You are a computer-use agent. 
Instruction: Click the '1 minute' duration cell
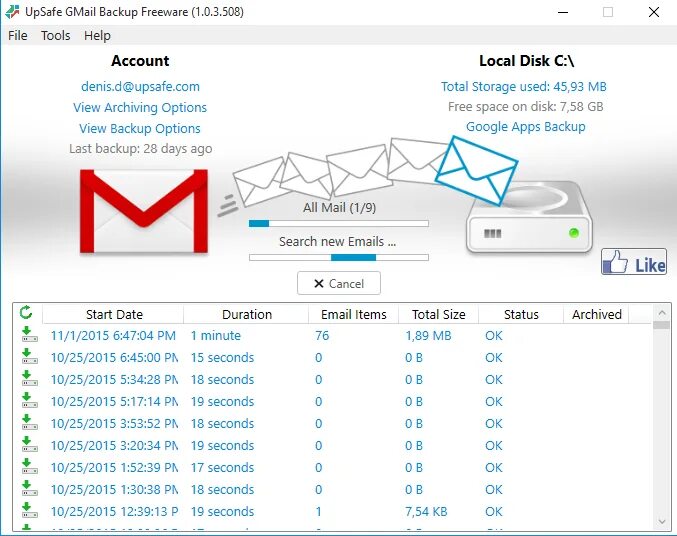216,336
